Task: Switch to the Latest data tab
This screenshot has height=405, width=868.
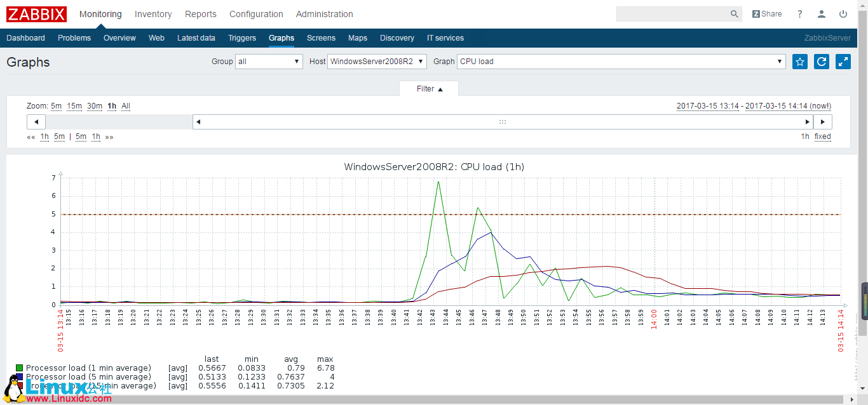Action: click(196, 38)
